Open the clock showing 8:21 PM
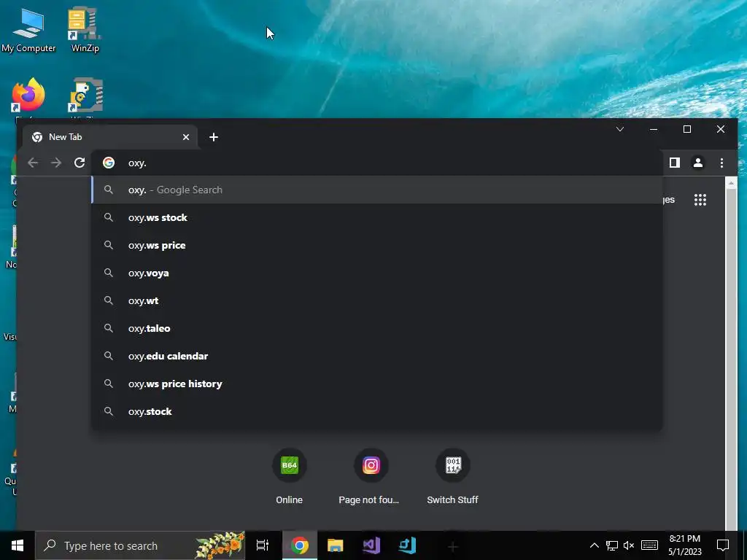747x560 pixels. click(684, 545)
